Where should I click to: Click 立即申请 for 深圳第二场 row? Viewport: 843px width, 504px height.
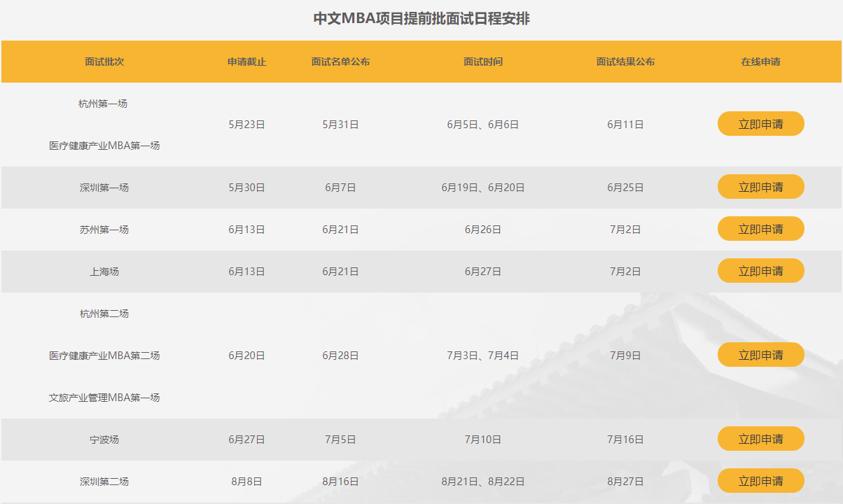click(x=760, y=481)
